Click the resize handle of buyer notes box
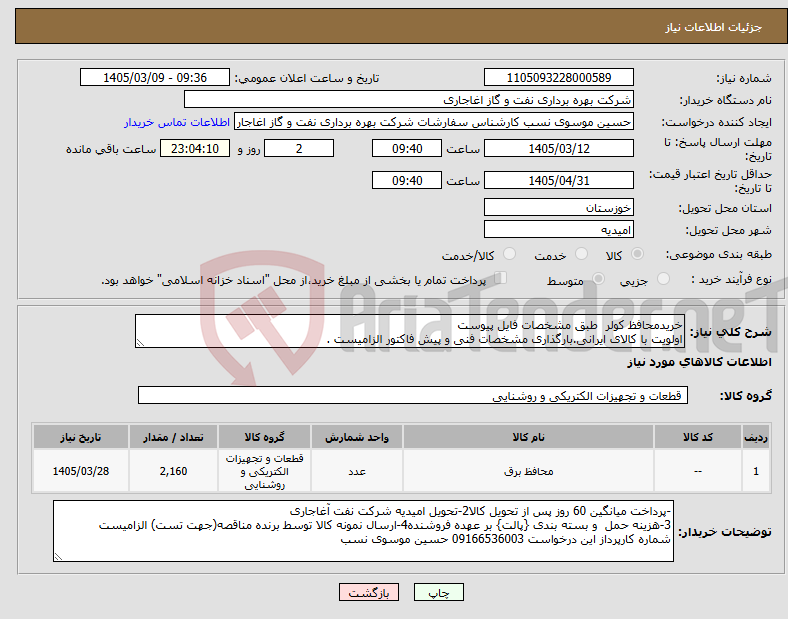This screenshot has height=619, width=788. coord(58,557)
